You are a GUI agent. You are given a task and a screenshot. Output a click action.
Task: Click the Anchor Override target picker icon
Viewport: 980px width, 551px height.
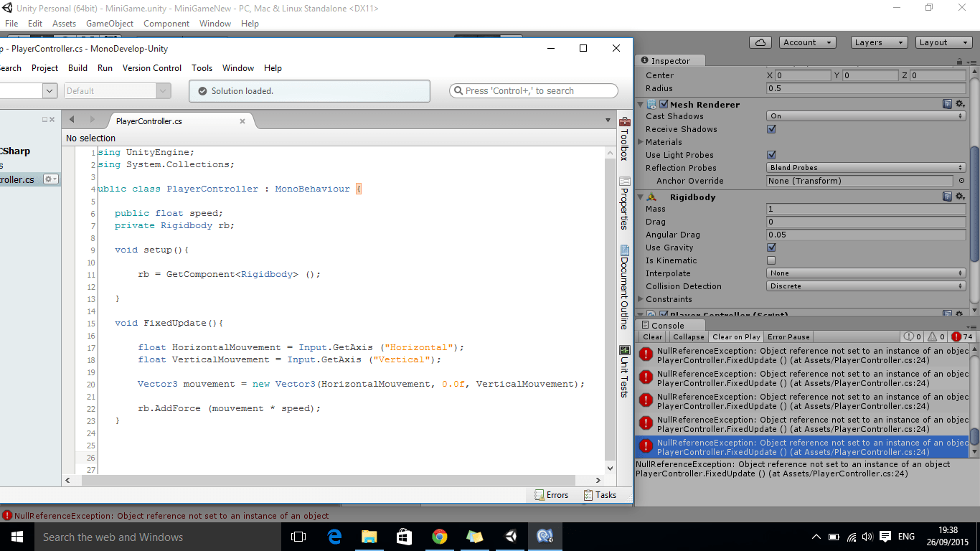[960, 181]
